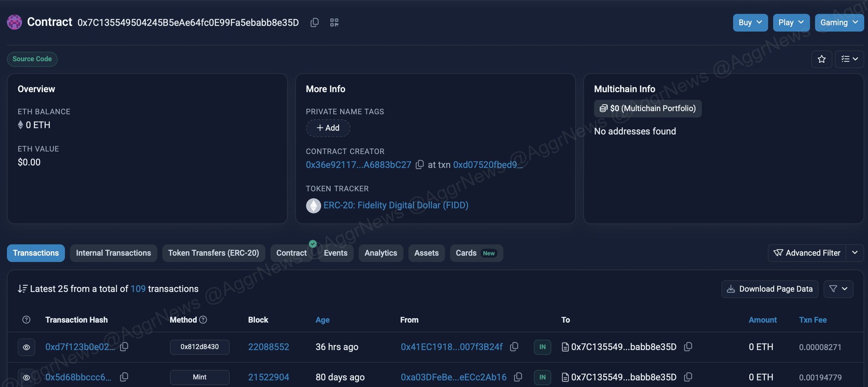Open the $0 Multichain Portfolio badge

click(x=648, y=109)
